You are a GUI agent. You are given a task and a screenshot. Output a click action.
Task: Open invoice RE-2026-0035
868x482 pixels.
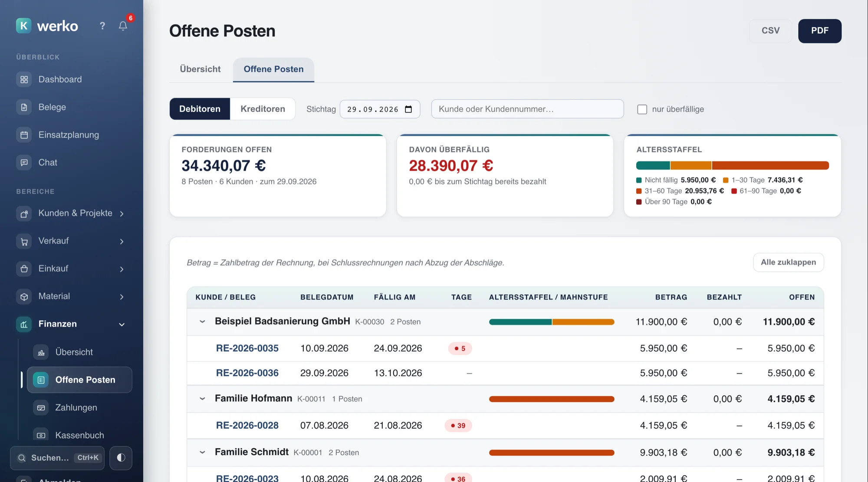pos(247,348)
